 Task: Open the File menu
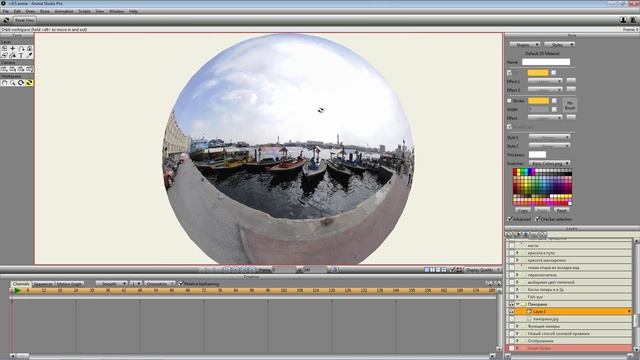pyautogui.click(x=5, y=11)
